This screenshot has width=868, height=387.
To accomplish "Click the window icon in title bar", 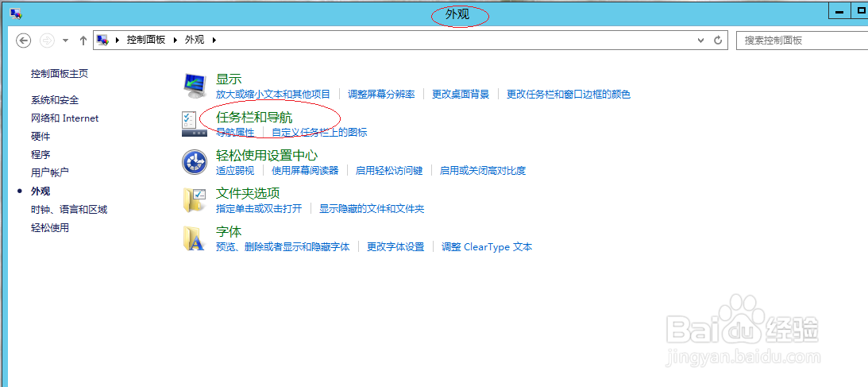I will [16, 14].
